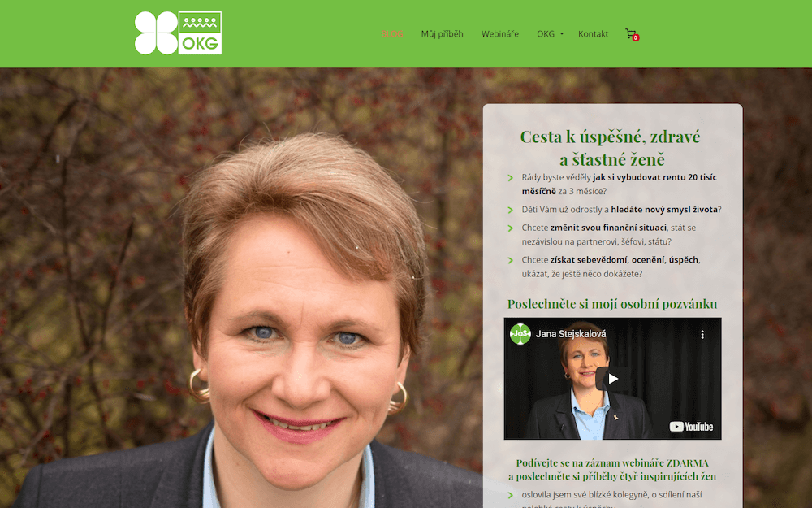Click the green arrow bullet beside "Rády byste věděly"

(x=510, y=178)
